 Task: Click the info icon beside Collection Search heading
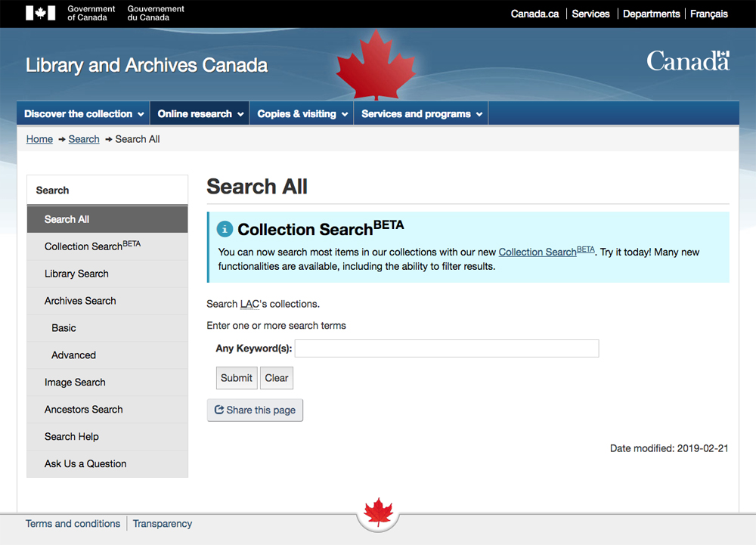(225, 229)
